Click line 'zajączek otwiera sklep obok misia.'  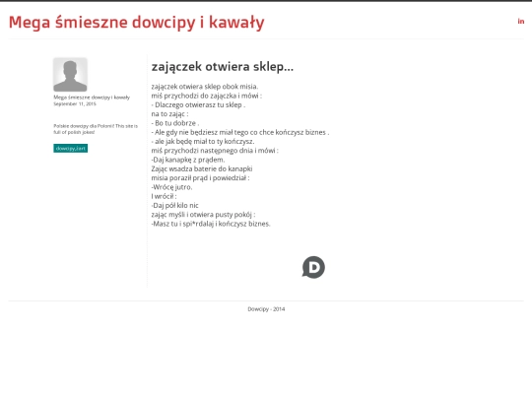(x=205, y=87)
